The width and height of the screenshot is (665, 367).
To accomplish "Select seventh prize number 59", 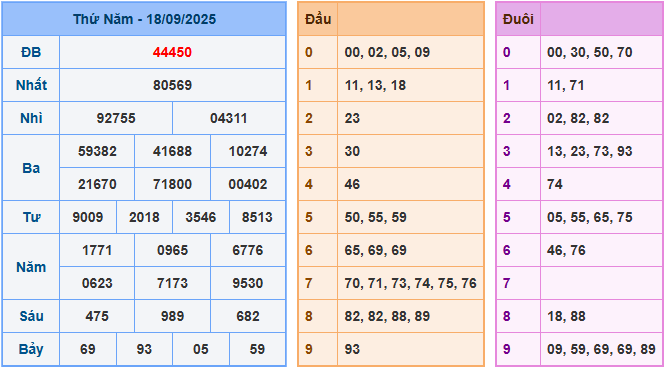I will pos(257,349).
